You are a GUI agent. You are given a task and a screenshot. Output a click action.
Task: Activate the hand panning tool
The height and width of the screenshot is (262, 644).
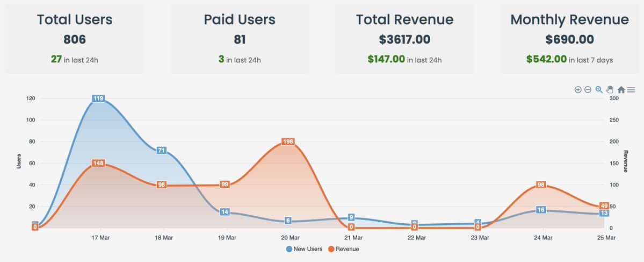coord(610,90)
